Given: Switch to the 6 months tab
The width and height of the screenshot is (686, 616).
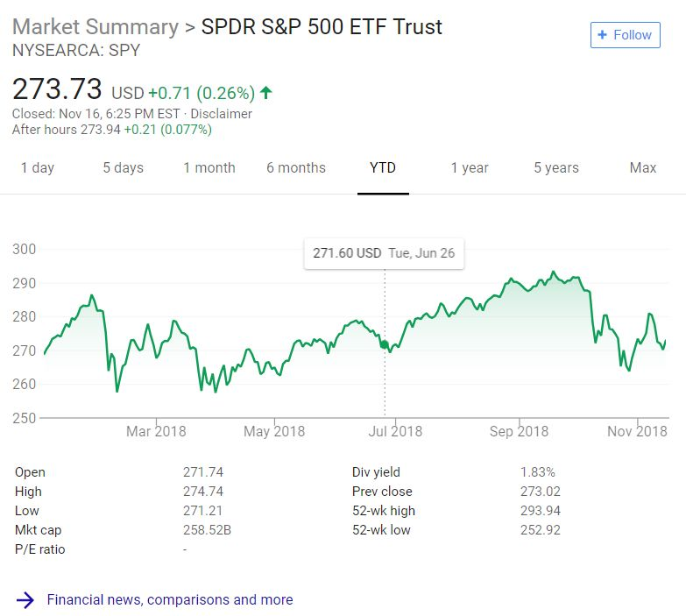Looking at the screenshot, I should [296, 168].
